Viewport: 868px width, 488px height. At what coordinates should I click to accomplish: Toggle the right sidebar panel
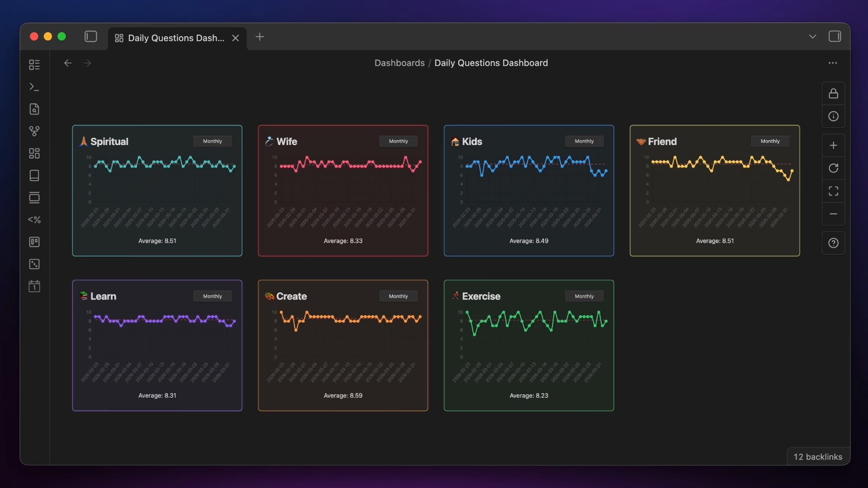pyautogui.click(x=835, y=37)
